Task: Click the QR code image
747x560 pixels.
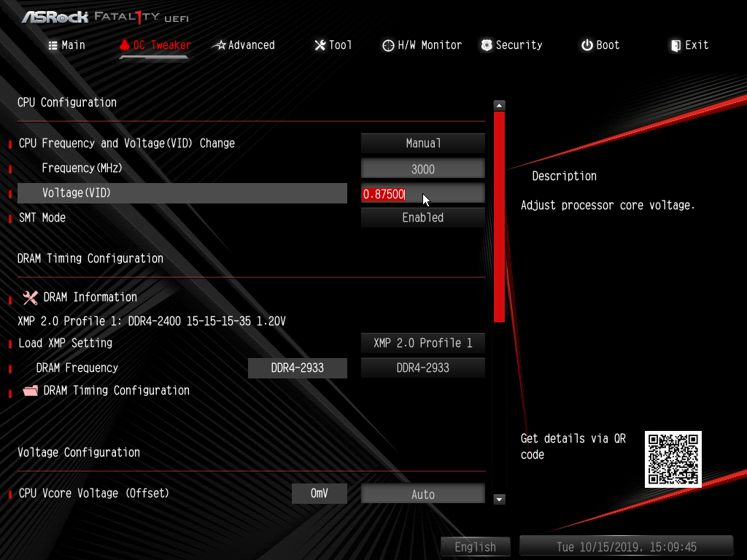Action: pyautogui.click(x=673, y=459)
